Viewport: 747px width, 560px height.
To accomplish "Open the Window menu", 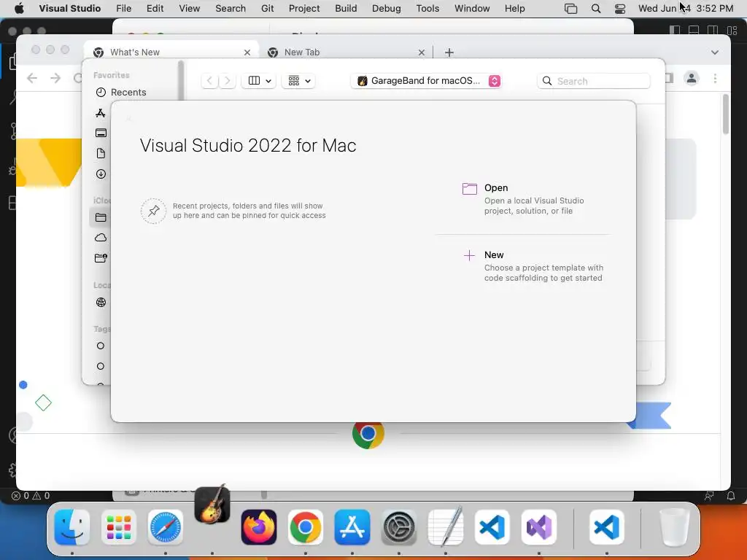I will pyautogui.click(x=472, y=9).
